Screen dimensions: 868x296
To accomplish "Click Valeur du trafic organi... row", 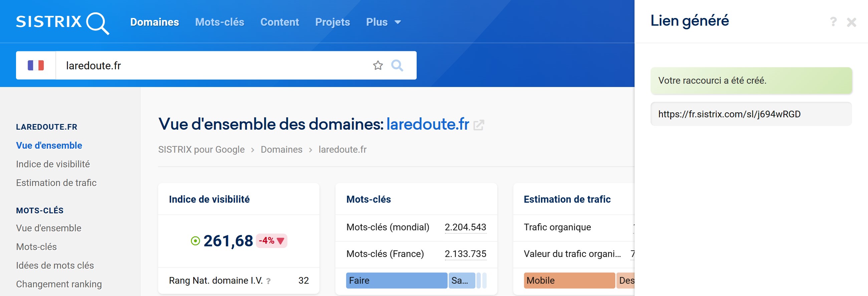I will (x=574, y=254).
